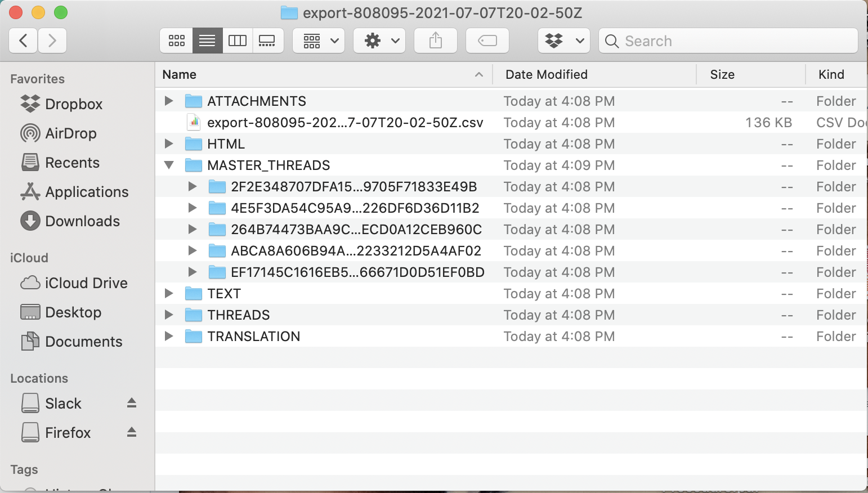Screen dimensions: 868x493
Task: Select the Firefox volume in the sidebar
Action: [x=56, y=433]
